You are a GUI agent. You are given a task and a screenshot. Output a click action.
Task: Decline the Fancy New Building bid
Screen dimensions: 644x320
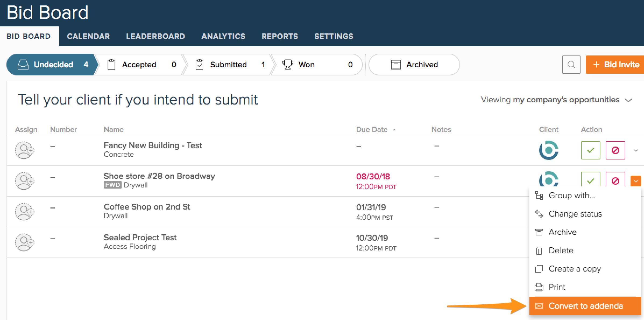615,150
